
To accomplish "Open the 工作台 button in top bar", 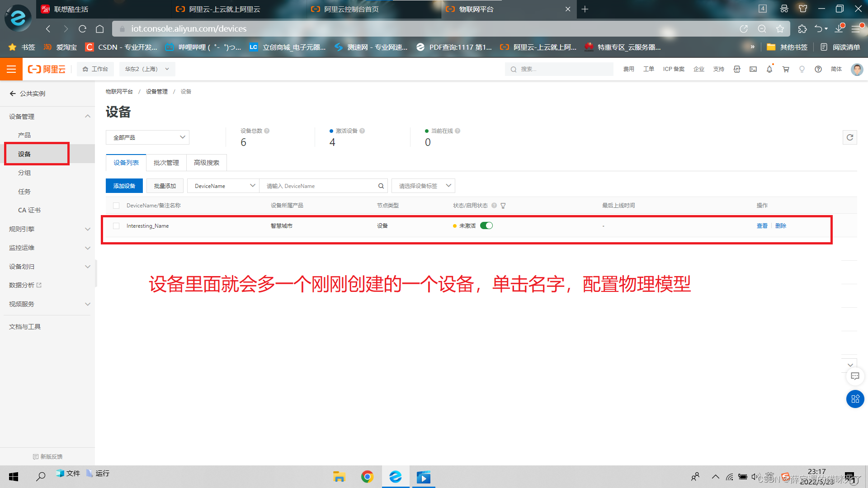I will [95, 69].
